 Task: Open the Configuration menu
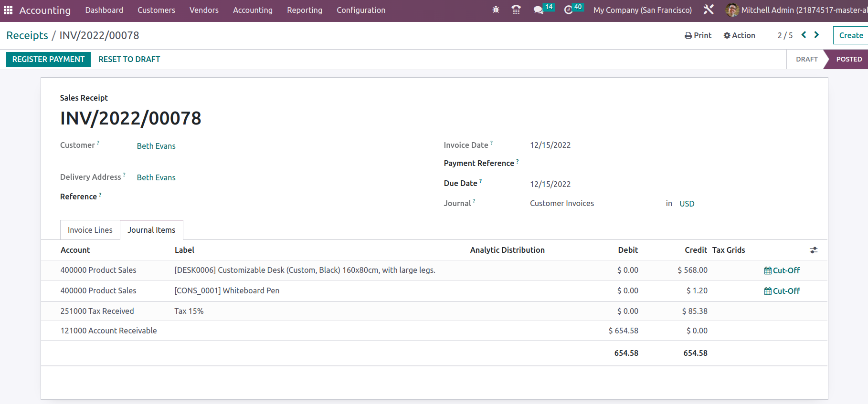pos(361,10)
